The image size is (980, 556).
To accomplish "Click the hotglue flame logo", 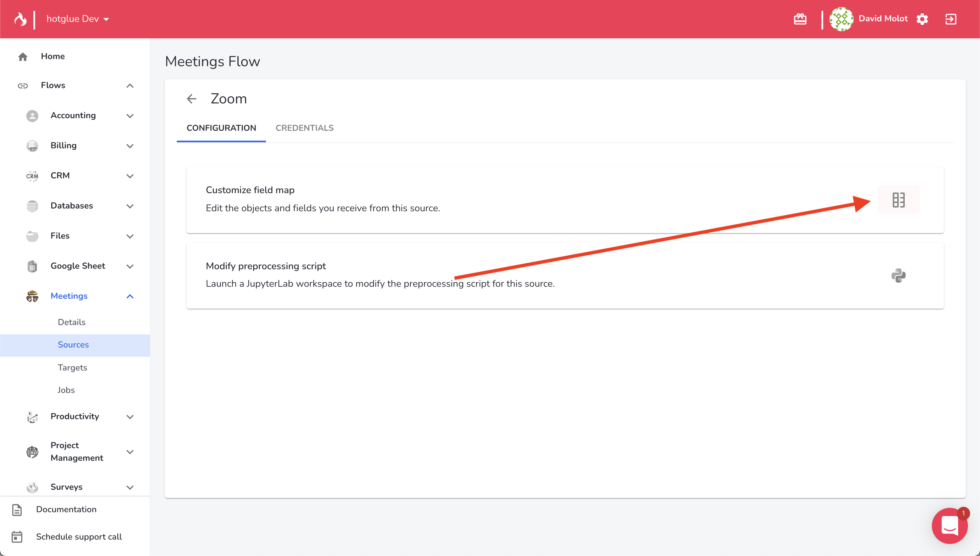I will tap(21, 19).
